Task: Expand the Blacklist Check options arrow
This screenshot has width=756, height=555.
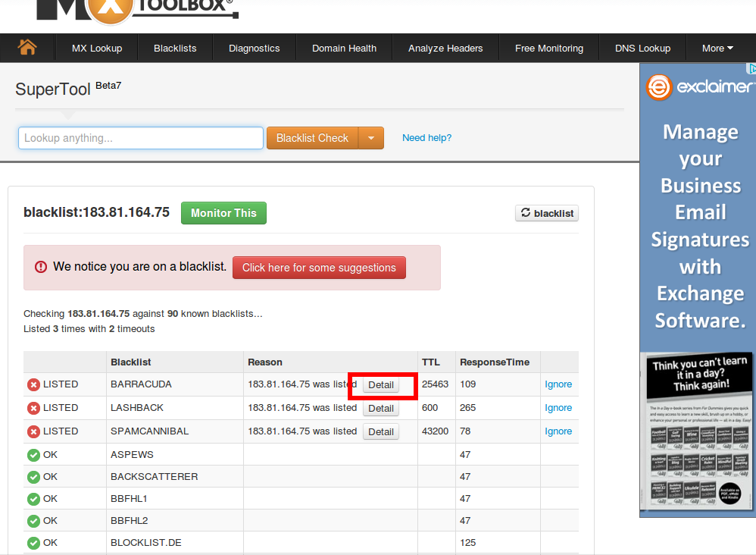Action: point(371,138)
